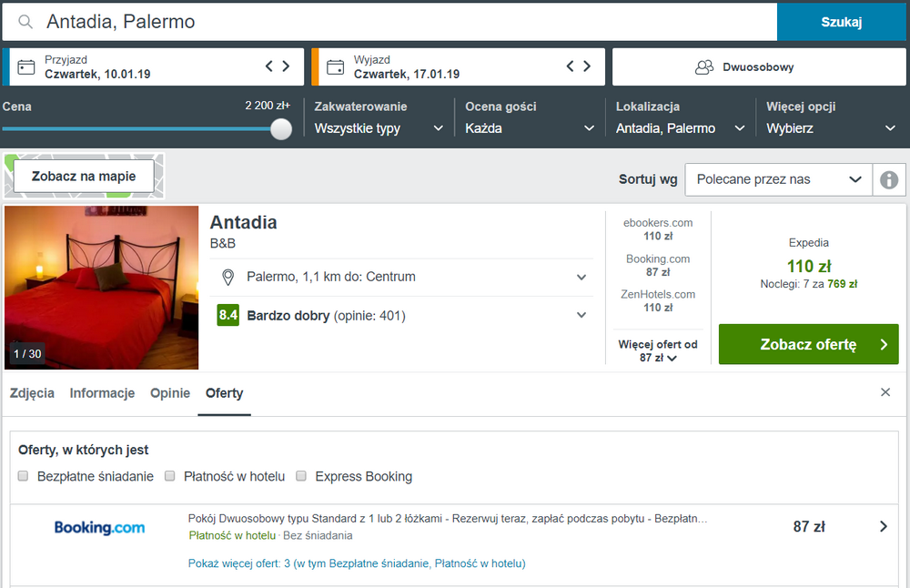Click the location pin icon
Image resolution: width=910 pixels, height=588 pixels.
click(x=228, y=278)
